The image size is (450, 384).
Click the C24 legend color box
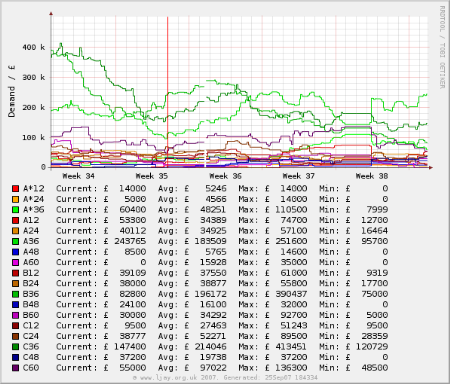(15, 336)
